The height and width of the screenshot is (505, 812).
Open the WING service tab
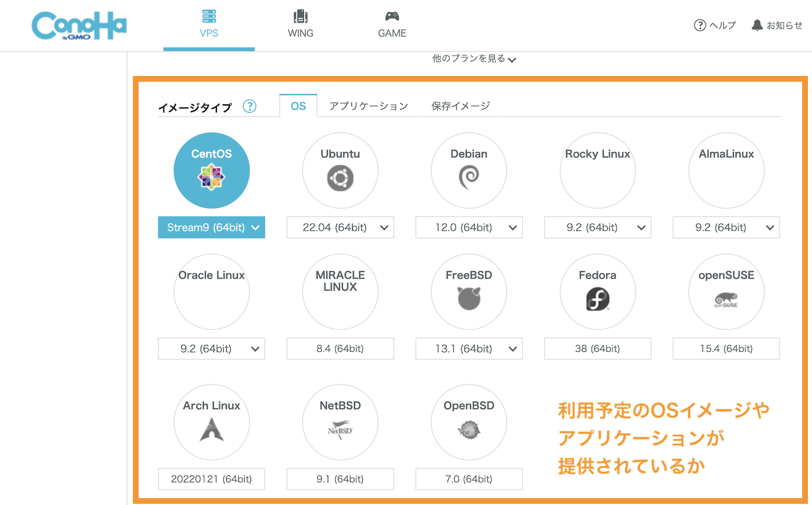click(x=300, y=25)
